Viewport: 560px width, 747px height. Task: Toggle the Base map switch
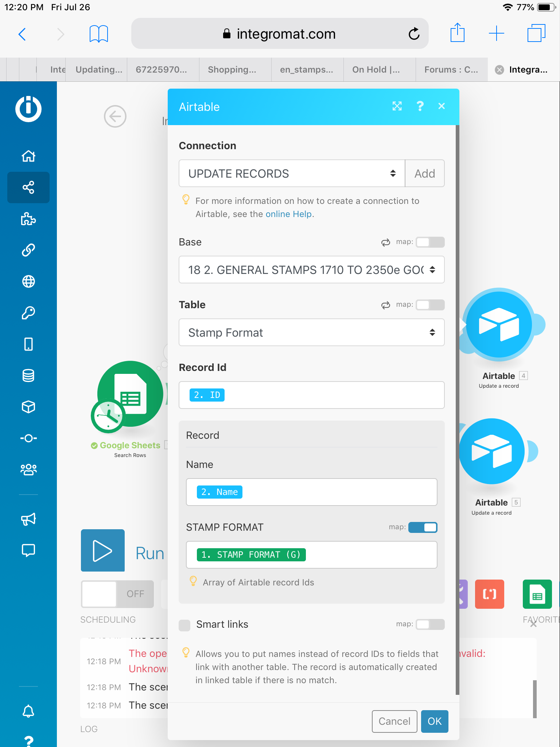pos(430,242)
